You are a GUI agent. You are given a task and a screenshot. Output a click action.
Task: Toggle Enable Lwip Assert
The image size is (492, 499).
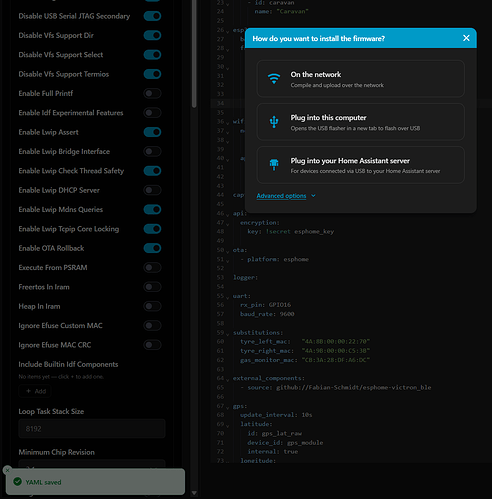(x=152, y=132)
